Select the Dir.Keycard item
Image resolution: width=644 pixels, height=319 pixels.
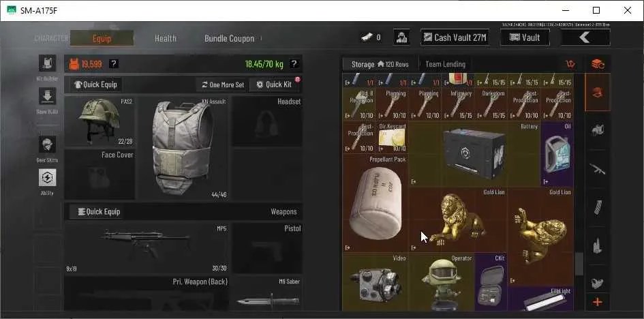(x=393, y=138)
